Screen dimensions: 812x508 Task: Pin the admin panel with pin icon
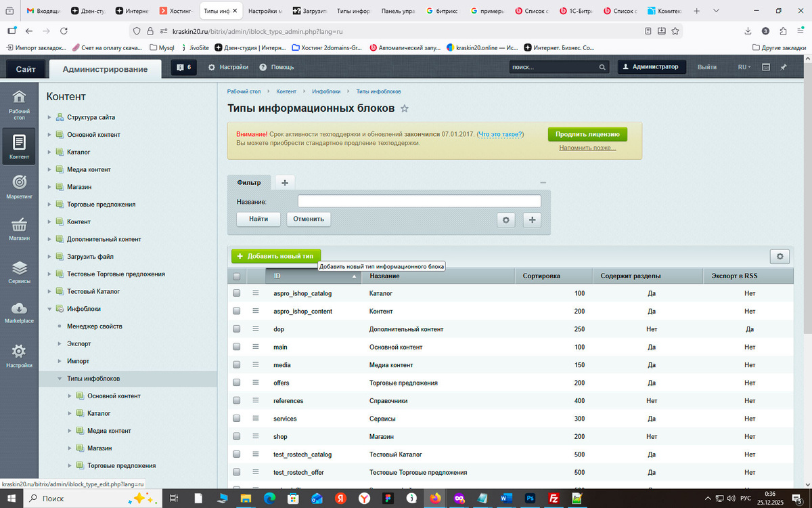point(784,67)
